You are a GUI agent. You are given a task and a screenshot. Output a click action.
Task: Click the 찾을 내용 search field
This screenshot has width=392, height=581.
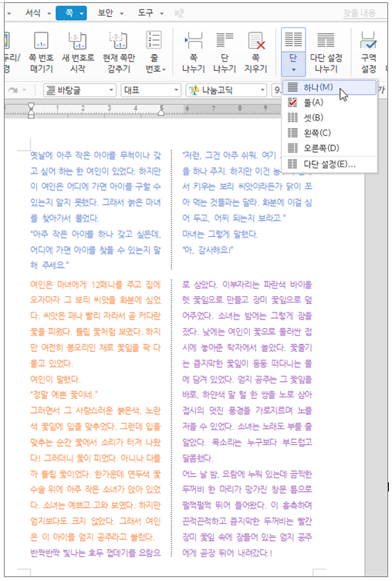359,13
